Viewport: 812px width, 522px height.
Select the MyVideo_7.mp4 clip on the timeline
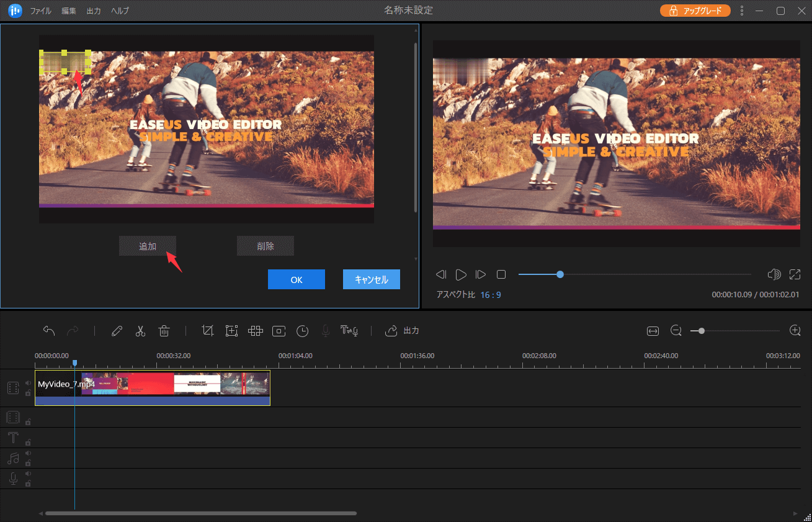[x=153, y=388]
